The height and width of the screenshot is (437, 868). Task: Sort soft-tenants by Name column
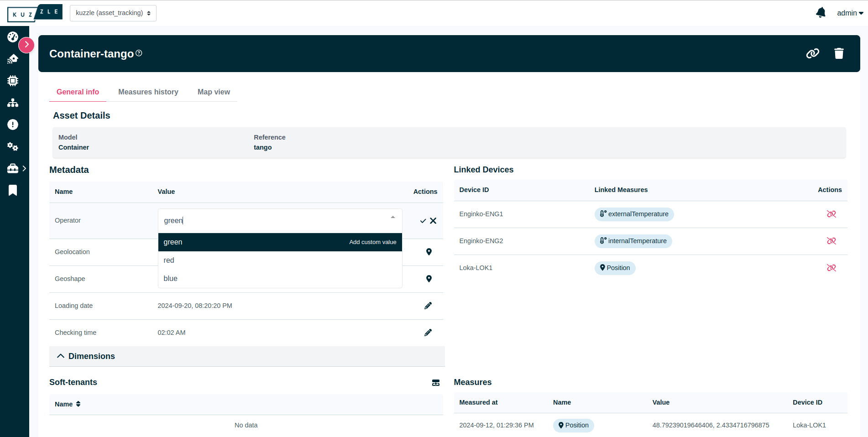pos(68,404)
